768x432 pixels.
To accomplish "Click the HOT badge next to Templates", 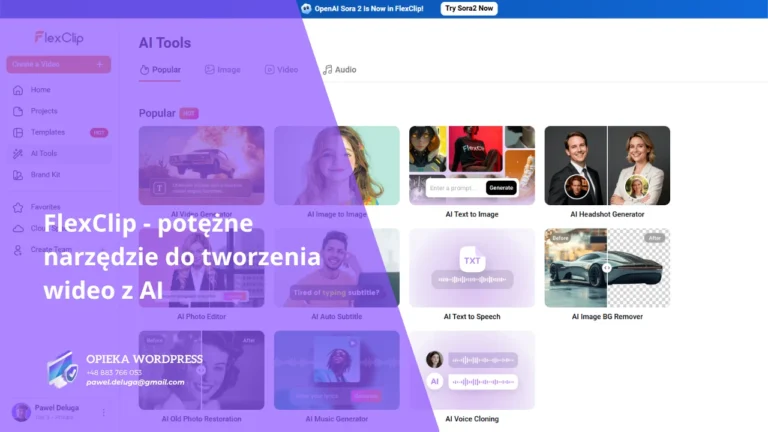I will point(99,133).
